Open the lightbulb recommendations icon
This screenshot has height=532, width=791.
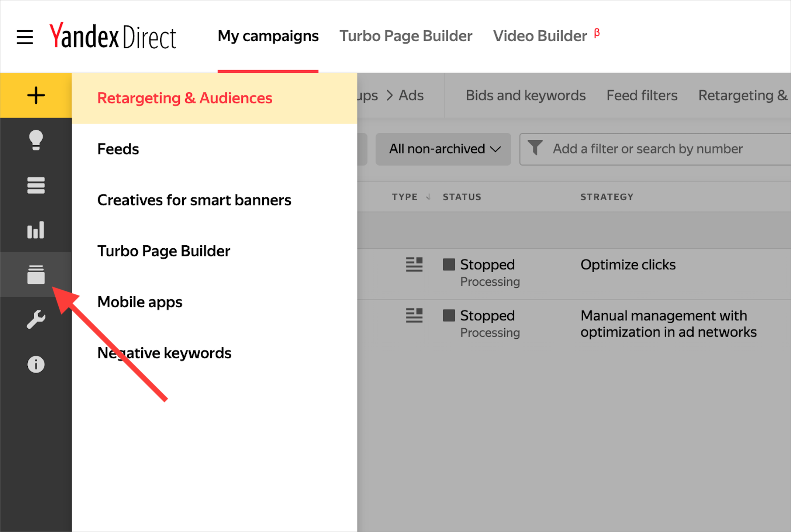pos(36,140)
